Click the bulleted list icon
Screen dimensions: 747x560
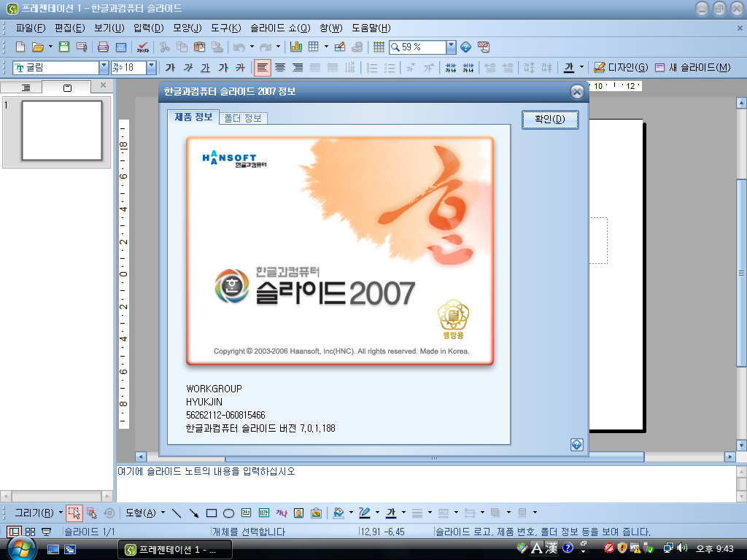pos(390,68)
